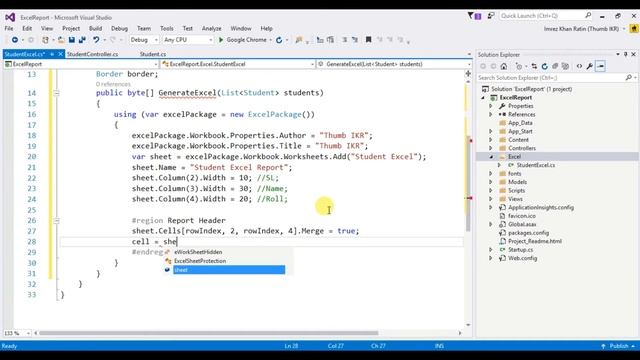The image size is (640, 360).
Task: Switch to StudentController.cs tab
Action: [93, 54]
